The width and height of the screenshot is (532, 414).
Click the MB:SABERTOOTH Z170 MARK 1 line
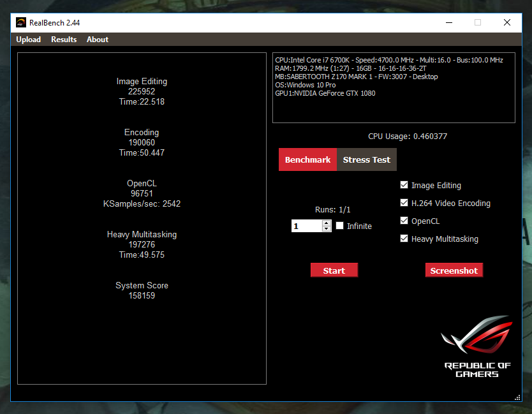pos(356,77)
